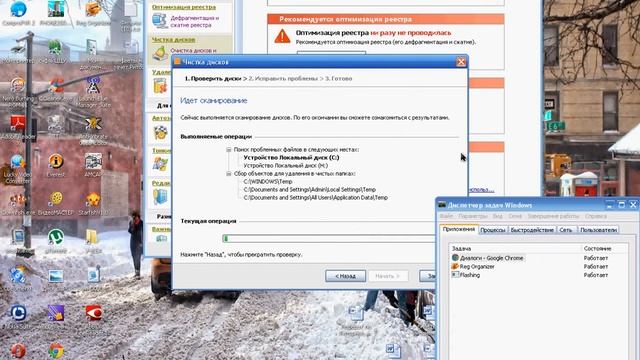Click the greyed-out 'Начать >' button
This screenshot has width=640, height=360.
[x=388, y=276]
